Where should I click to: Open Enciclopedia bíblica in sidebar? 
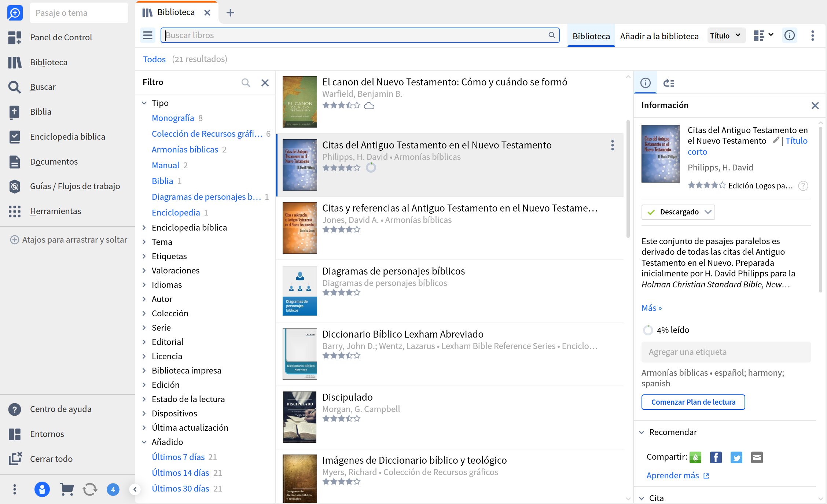coord(67,137)
